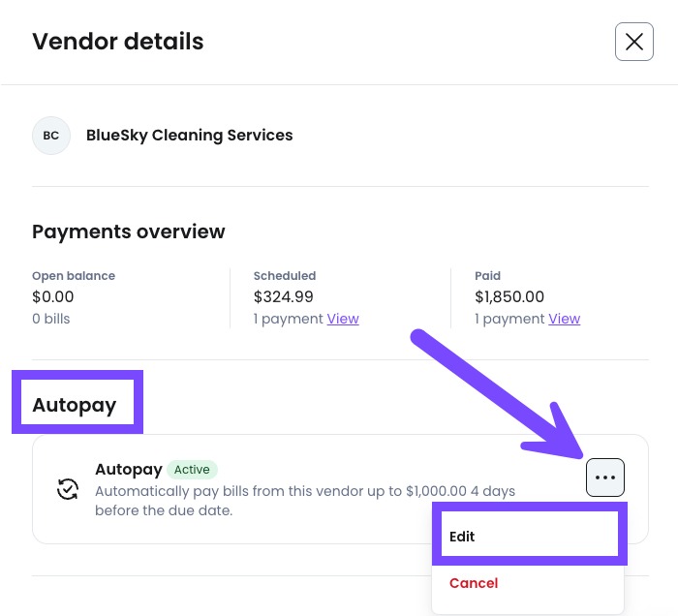Click the Scheduled label
Image resolution: width=678 pixels, height=616 pixels.
pos(285,276)
